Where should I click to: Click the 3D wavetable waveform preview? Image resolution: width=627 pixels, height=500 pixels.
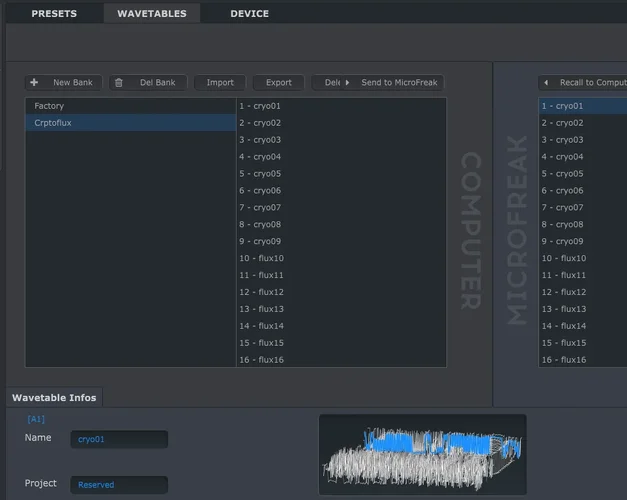pos(423,455)
